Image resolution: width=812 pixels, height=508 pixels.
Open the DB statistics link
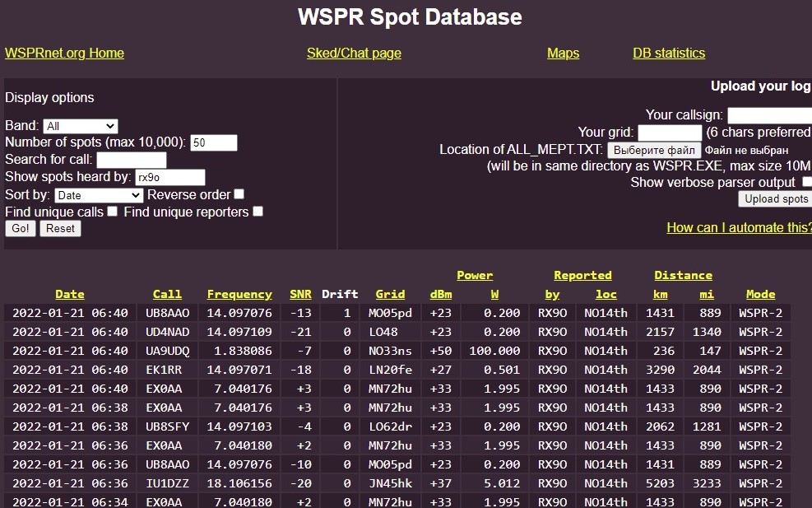click(668, 54)
